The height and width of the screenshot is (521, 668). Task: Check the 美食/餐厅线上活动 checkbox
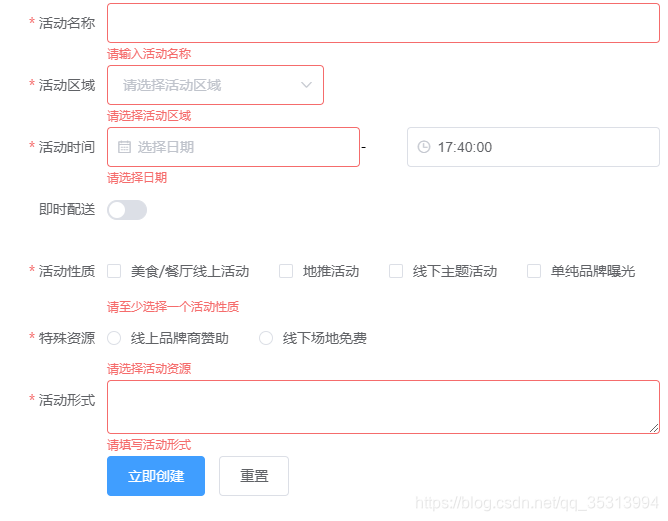(x=114, y=271)
